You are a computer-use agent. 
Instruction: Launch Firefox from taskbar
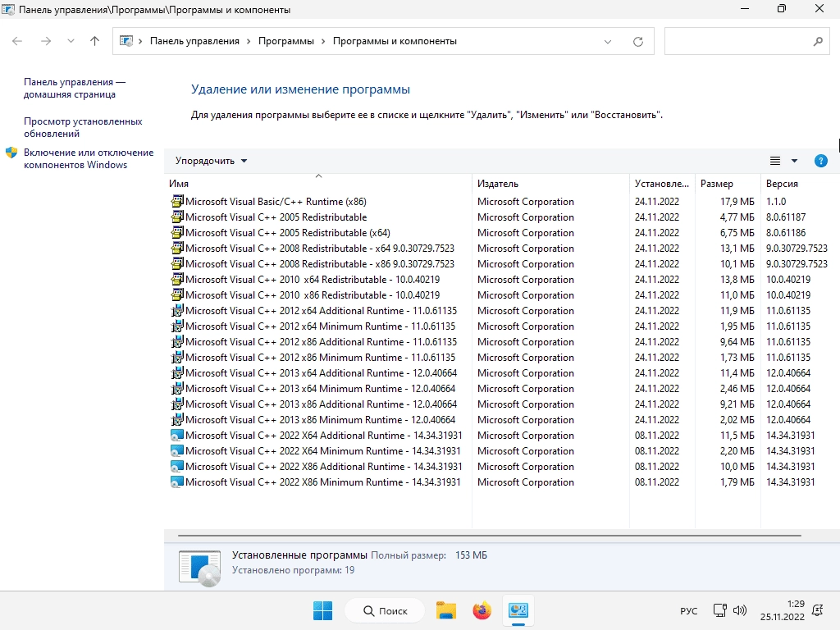[482, 610]
